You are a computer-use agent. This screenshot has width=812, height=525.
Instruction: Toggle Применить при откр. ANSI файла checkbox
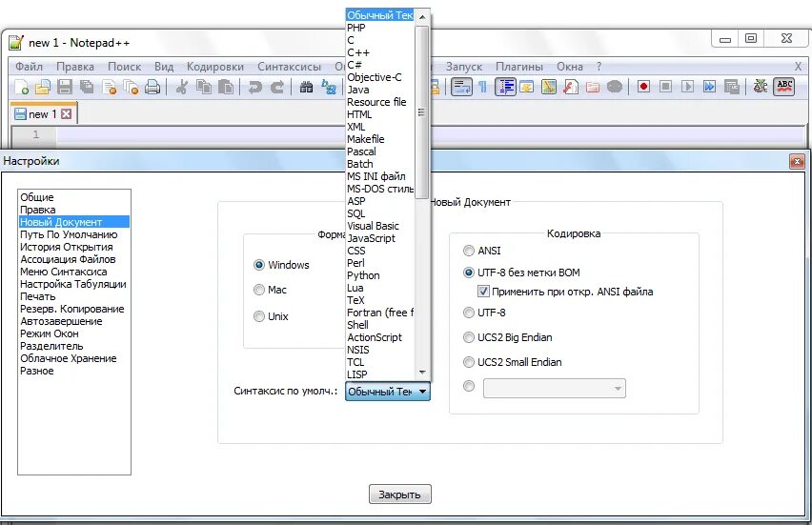[x=483, y=292]
